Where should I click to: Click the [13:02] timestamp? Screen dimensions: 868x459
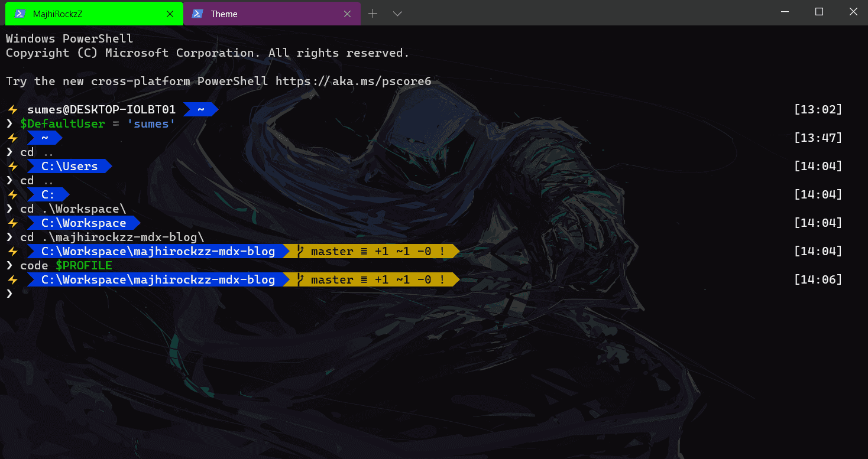(818, 110)
